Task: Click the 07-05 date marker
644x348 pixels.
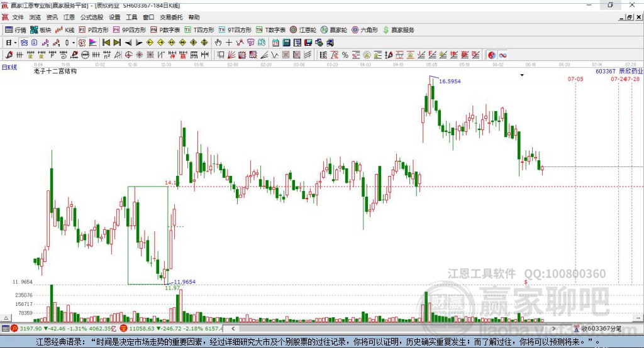Action: point(575,79)
